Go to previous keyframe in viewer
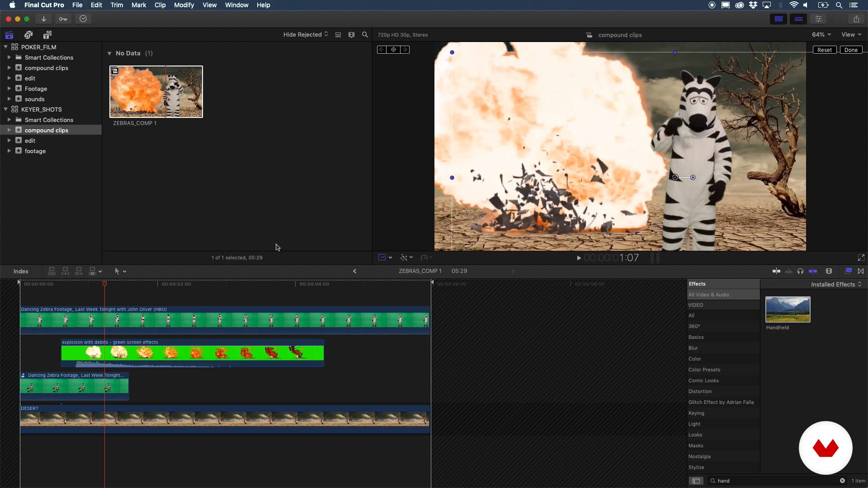 click(382, 50)
